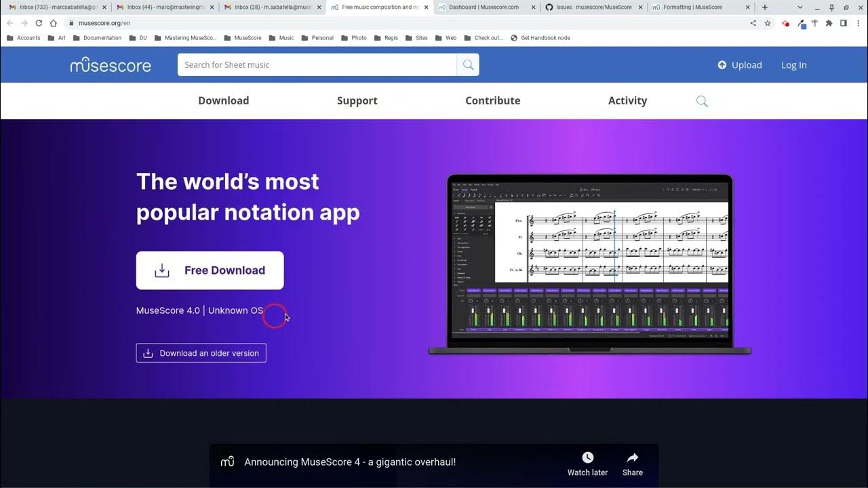Open the MuseScore bookmark folder

242,38
